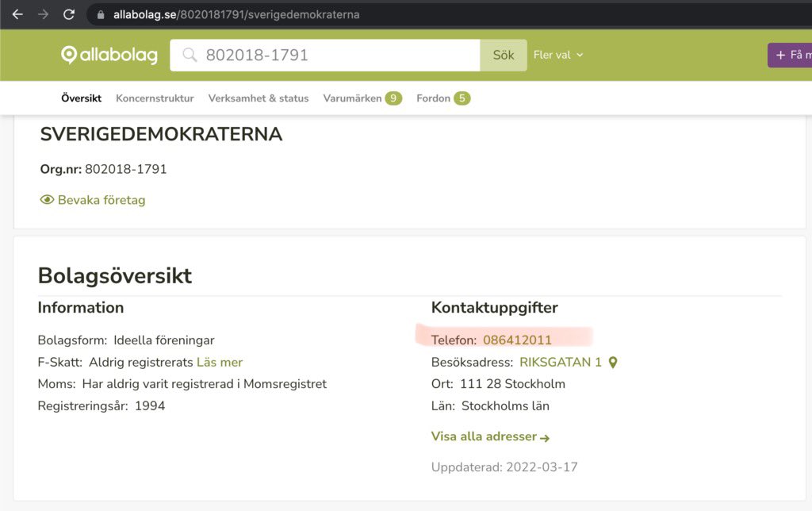Click the map pin icon beside RIKSGATAN 1
The width and height of the screenshot is (812, 511).
point(613,363)
